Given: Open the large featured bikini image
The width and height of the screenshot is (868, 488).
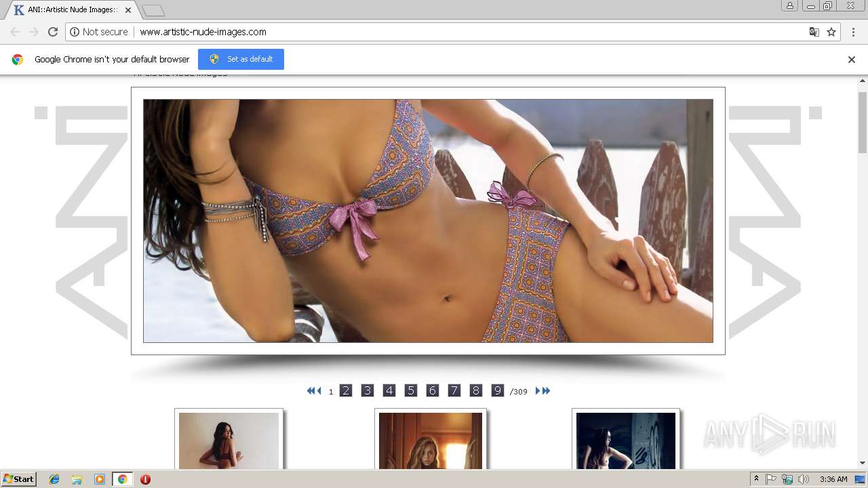Looking at the screenshot, I should pos(428,221).
